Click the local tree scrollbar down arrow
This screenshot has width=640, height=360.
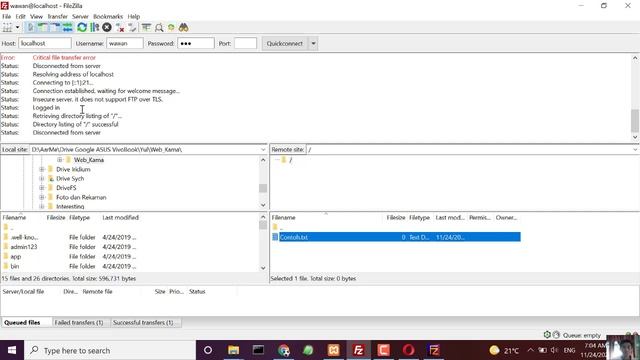click(263, 205)
